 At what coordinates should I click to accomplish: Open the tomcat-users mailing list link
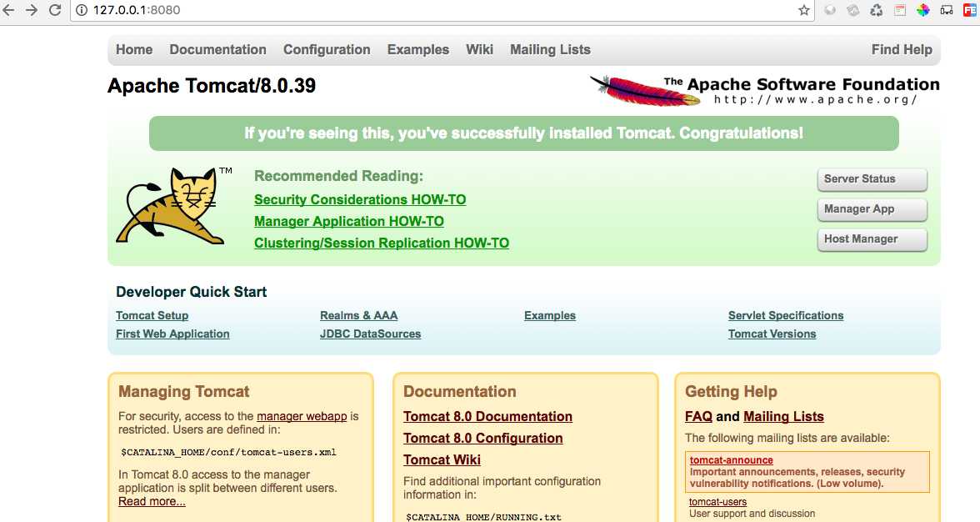coord(717,501)
